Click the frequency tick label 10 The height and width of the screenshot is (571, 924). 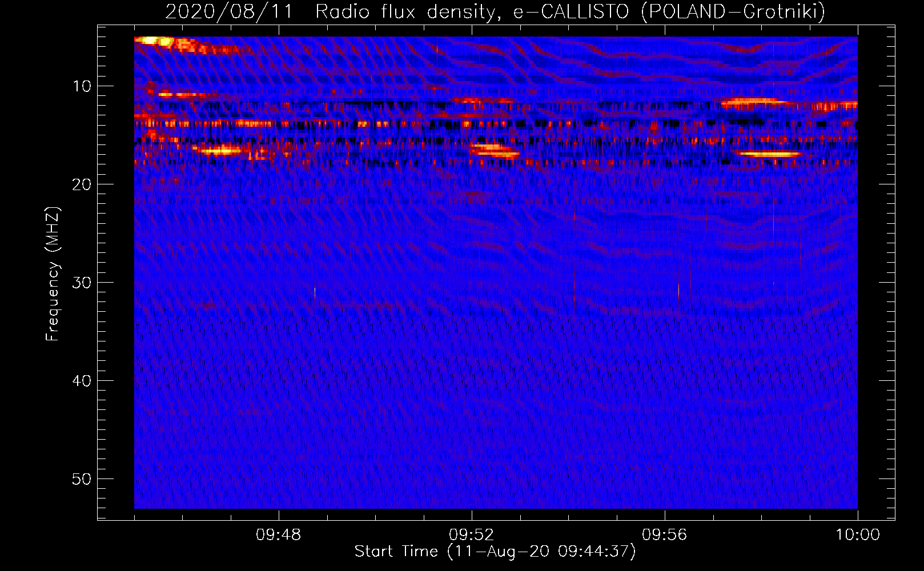(82, 86)
